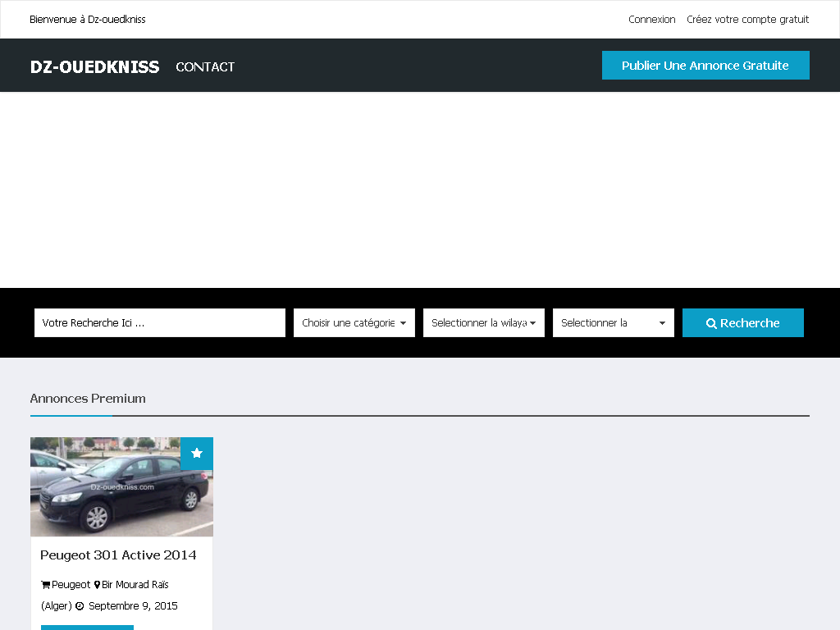Click the clock icon before the date

[x=80, y=606]
